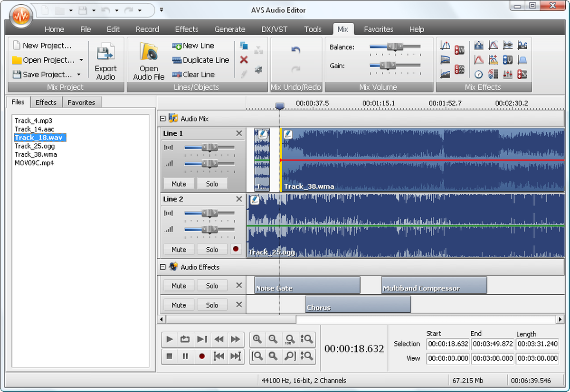Enable Solo on Line 2
This screenshot has height=392, width=570.
[x=212, y=249]
